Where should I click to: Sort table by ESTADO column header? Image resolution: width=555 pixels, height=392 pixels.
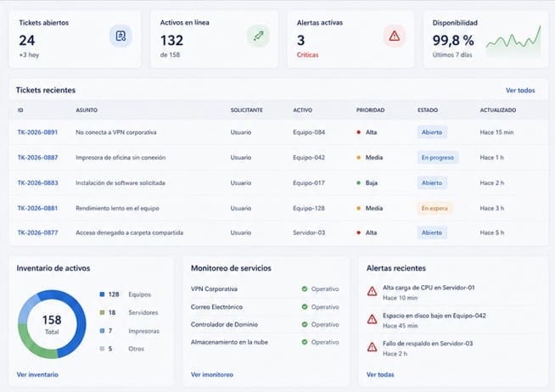428,110
